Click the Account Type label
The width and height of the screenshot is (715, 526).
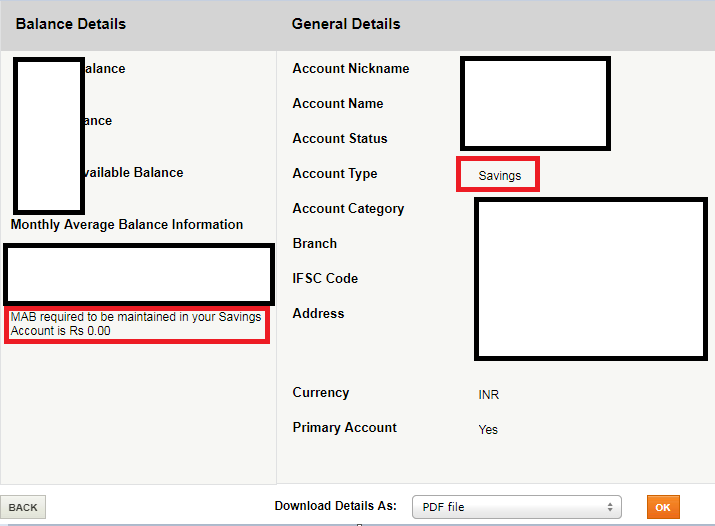[x=335, y=174]
